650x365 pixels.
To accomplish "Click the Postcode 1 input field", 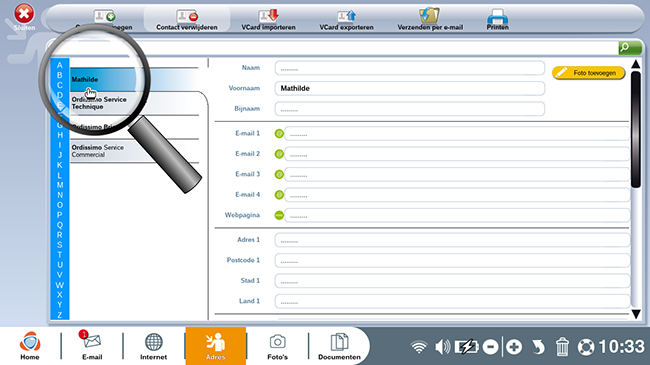I will pyautogui.click(x=452, y=260).
